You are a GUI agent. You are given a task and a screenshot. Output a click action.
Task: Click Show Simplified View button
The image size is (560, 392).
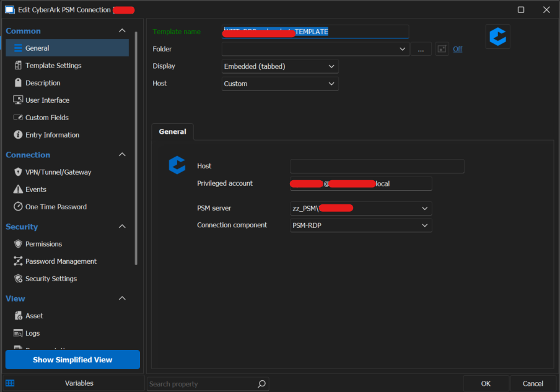point(72,360)
